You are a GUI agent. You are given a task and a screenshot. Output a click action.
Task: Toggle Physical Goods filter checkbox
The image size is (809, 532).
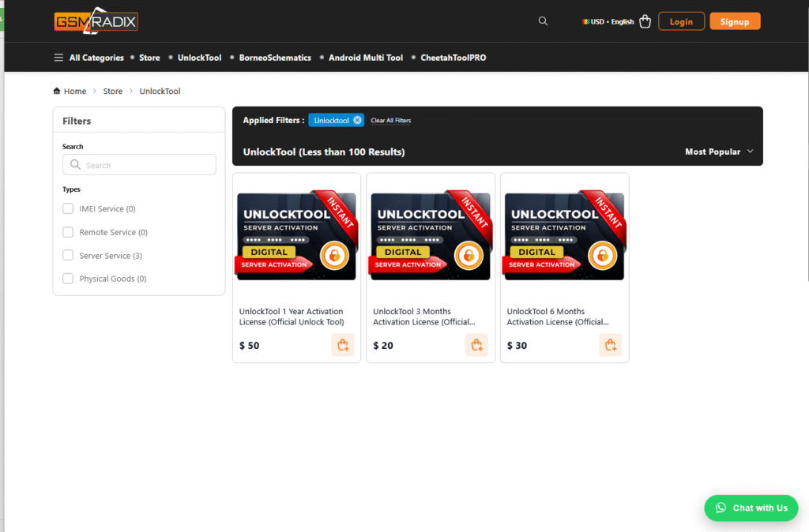68,279
